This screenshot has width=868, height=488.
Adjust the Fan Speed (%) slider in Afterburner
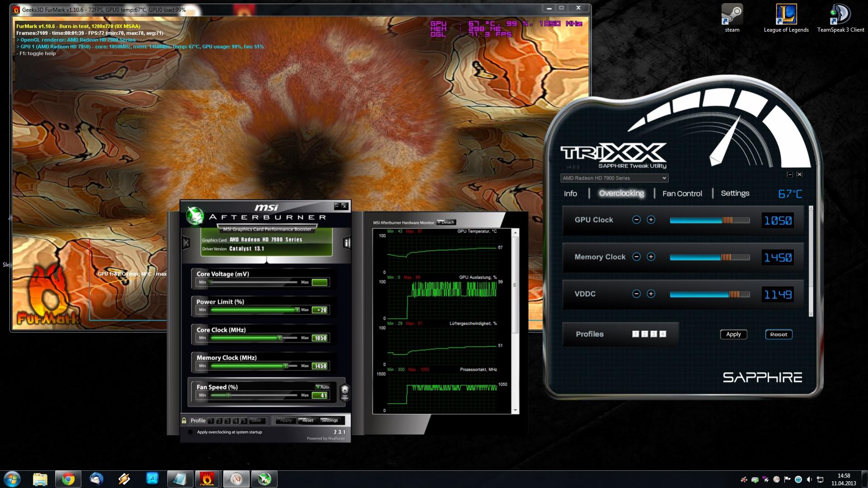254,395
